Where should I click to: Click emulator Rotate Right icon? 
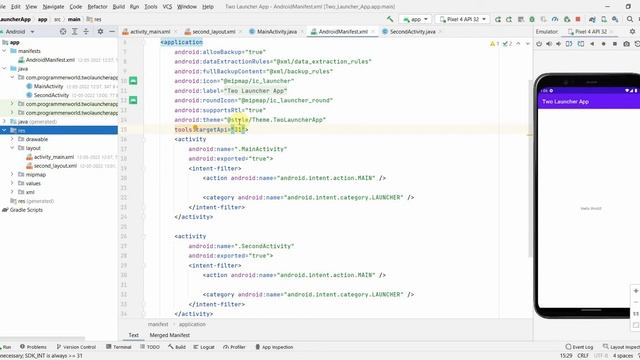(x=580, y=44)
